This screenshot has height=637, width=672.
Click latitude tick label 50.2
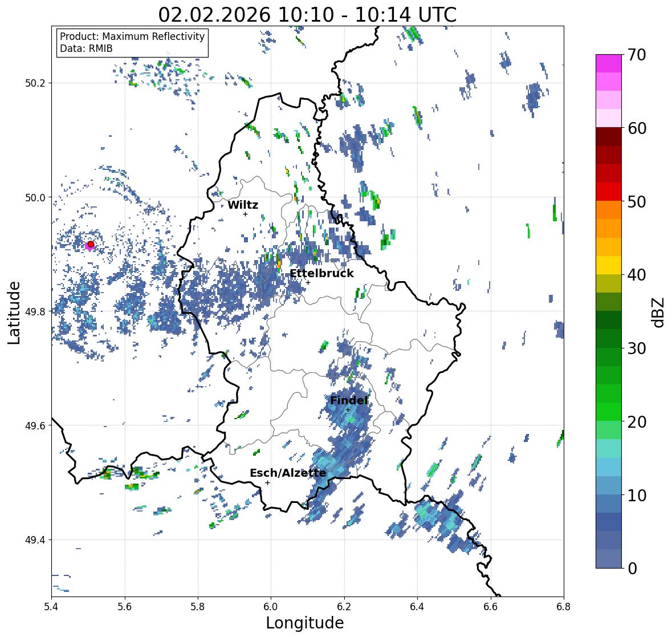tap(35, 83)
